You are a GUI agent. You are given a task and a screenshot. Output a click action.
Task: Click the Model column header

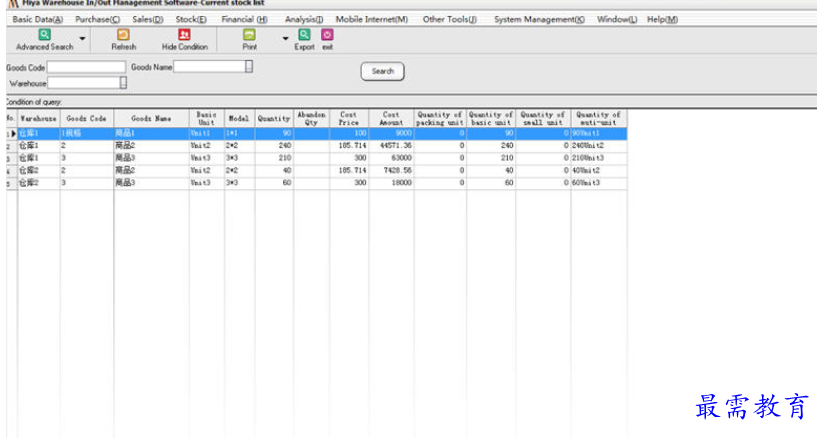(x=239, y=118)
